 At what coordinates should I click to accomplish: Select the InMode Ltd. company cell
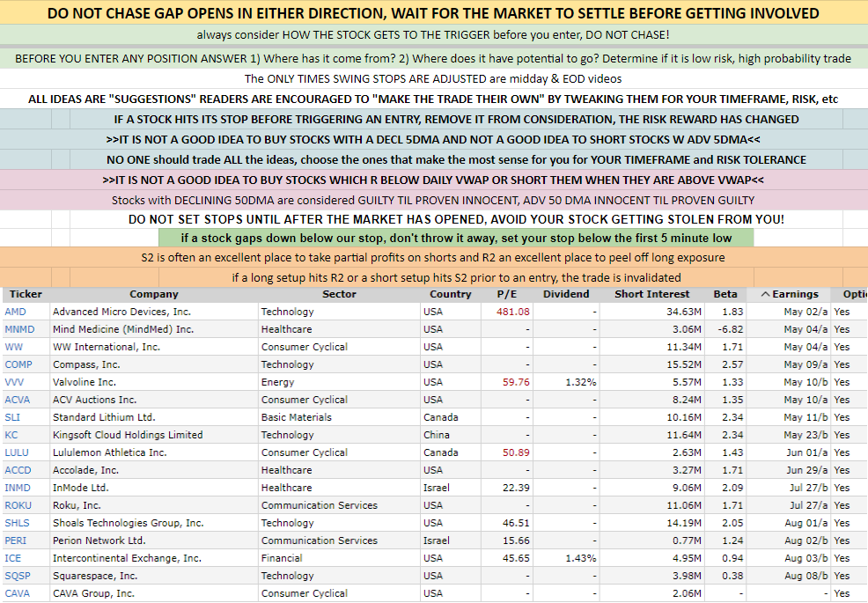pyautogui.click(x=154, y=488)
